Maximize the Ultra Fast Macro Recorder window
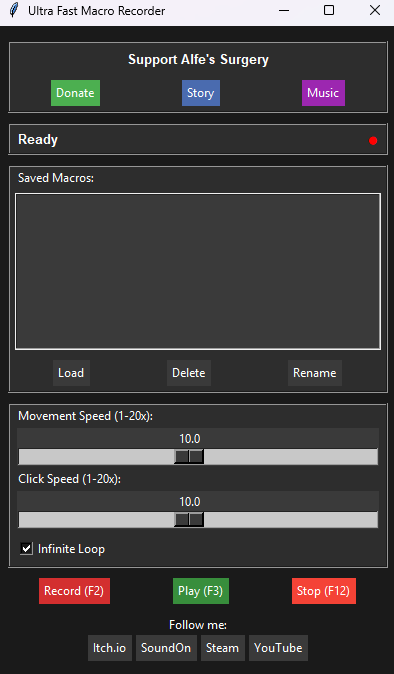This screenshot has width=394, height=674. (x=329, y=10)
